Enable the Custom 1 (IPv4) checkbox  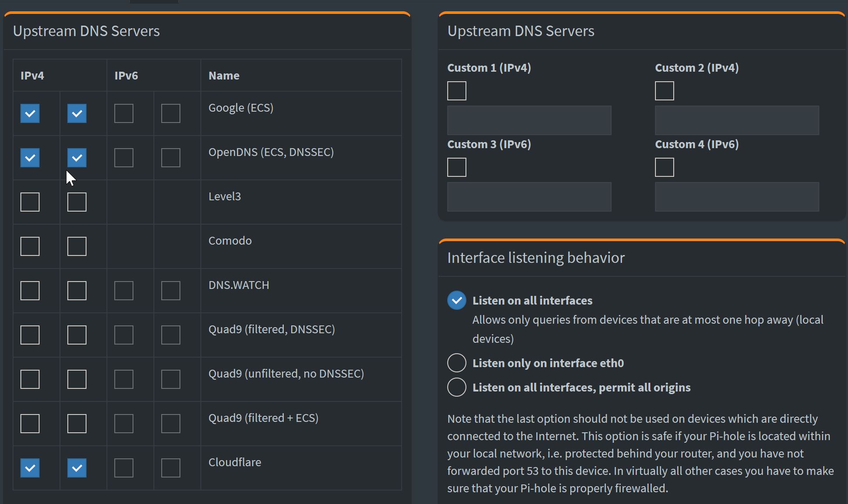457,91
